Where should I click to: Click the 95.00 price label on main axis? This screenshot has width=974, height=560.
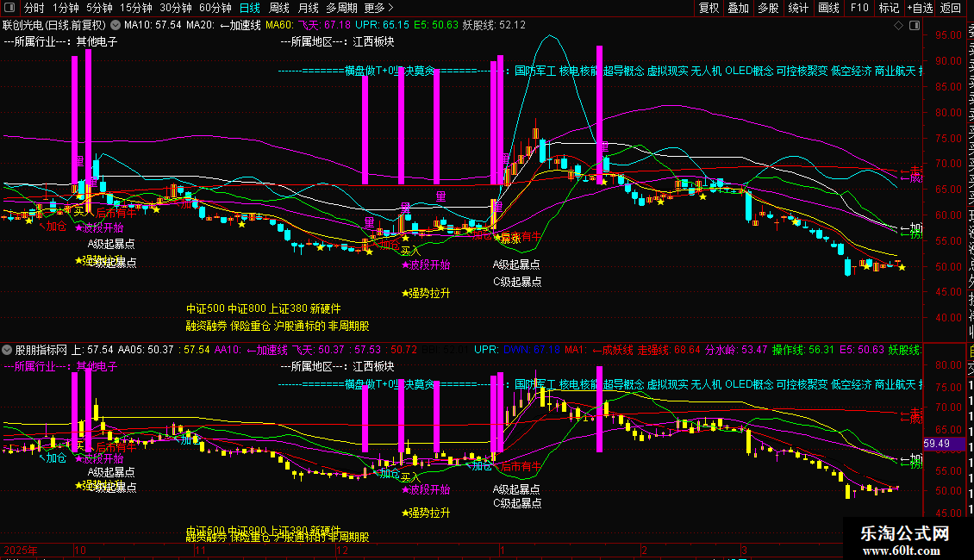pyautogui.click(x=949, y=35)
